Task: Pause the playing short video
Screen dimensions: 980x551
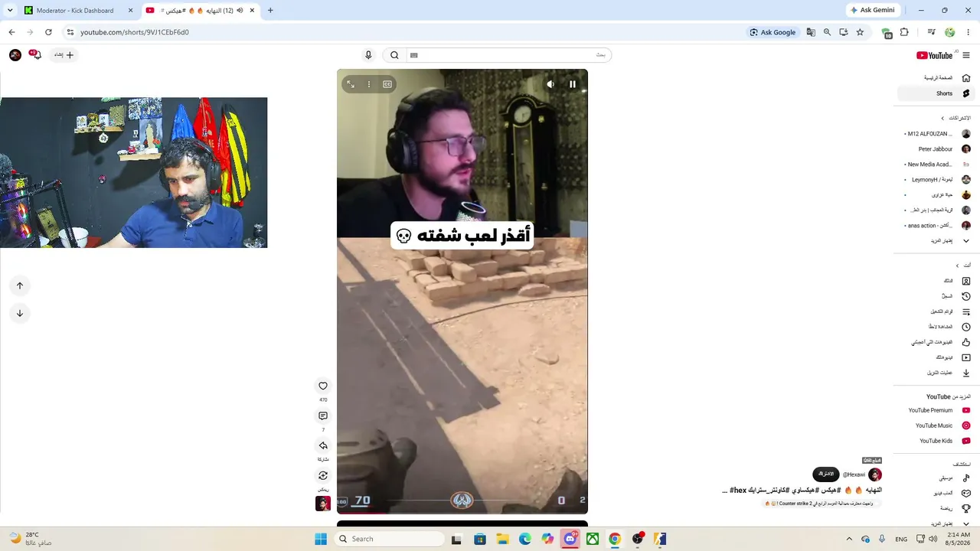Action: point(572,84)
